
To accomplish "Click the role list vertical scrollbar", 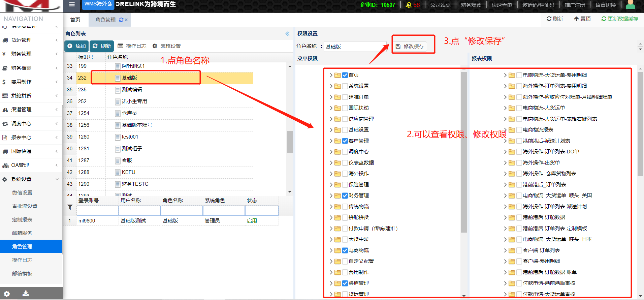I will click(x=290, y=142).
